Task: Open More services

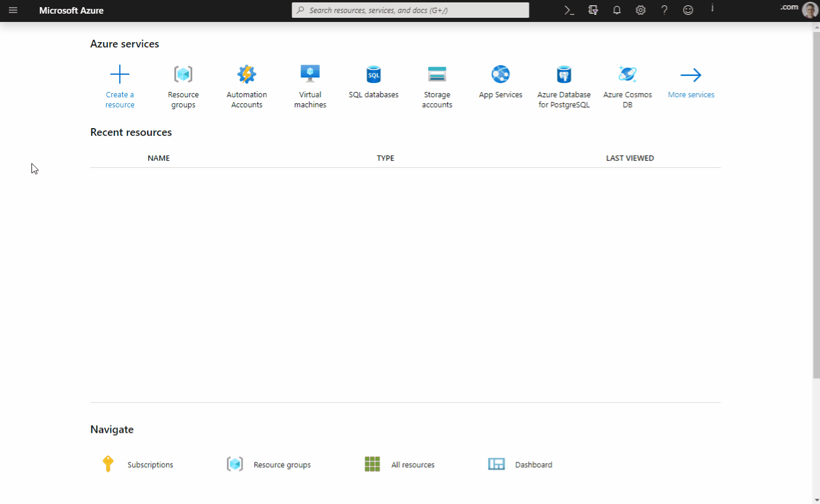Action: [691, 82]
